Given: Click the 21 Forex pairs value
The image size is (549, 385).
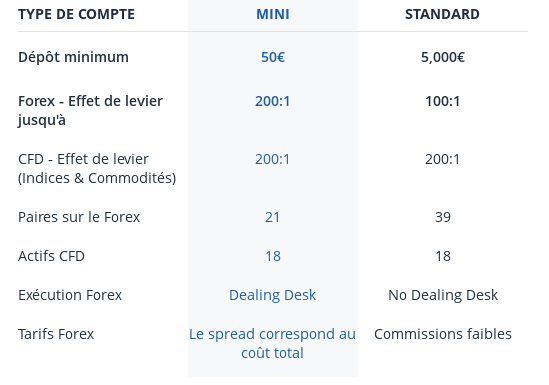Looking at the screenshot, I should coord(272,217).
